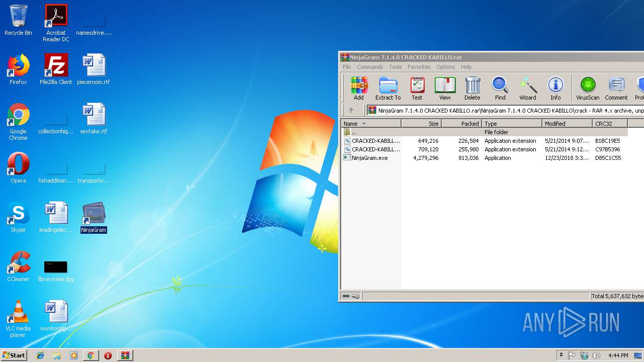Sort by the Modified column header
The height and width of the screenshot is (362, 644).
click(x=568, y=123)
